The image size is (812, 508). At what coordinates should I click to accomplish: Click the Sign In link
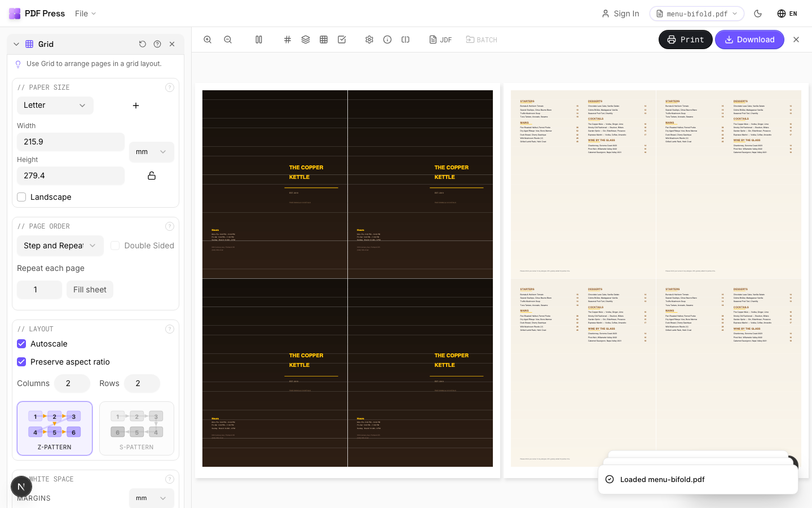pyautogui.click(x=620, y=14)
